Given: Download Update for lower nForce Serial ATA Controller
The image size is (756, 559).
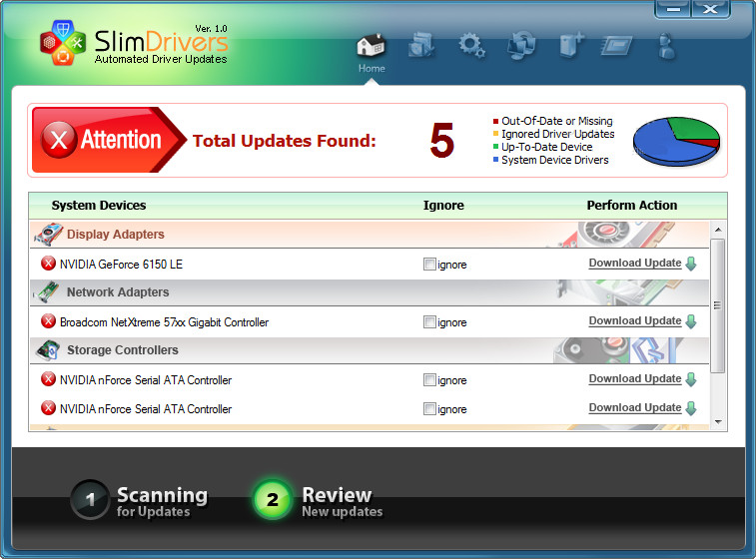Looking at the screenshot, I should click(x=635, y=407).
